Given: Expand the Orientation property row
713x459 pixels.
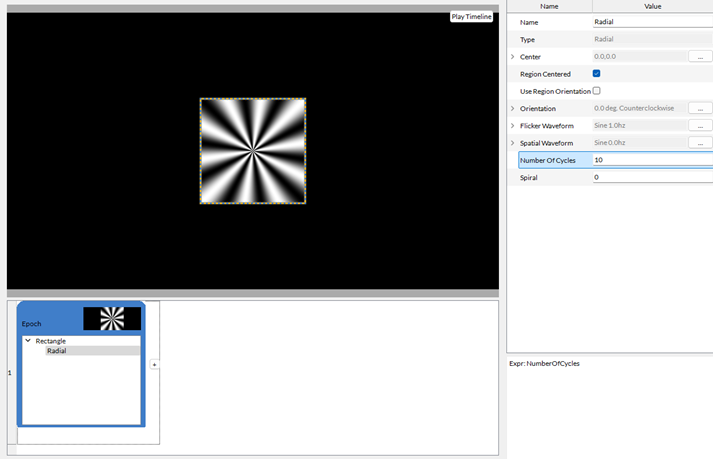Looking at the screenshot, I should [513, 108].
